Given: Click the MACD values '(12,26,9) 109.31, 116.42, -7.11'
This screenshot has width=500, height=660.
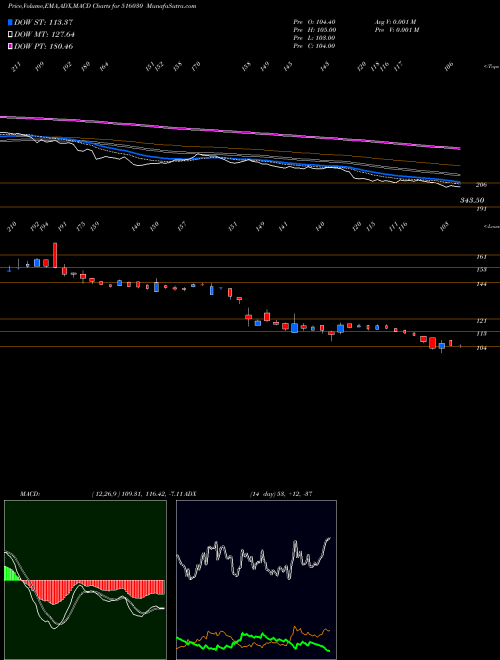Looking at the screenshot, I should [x=136, y=494].
